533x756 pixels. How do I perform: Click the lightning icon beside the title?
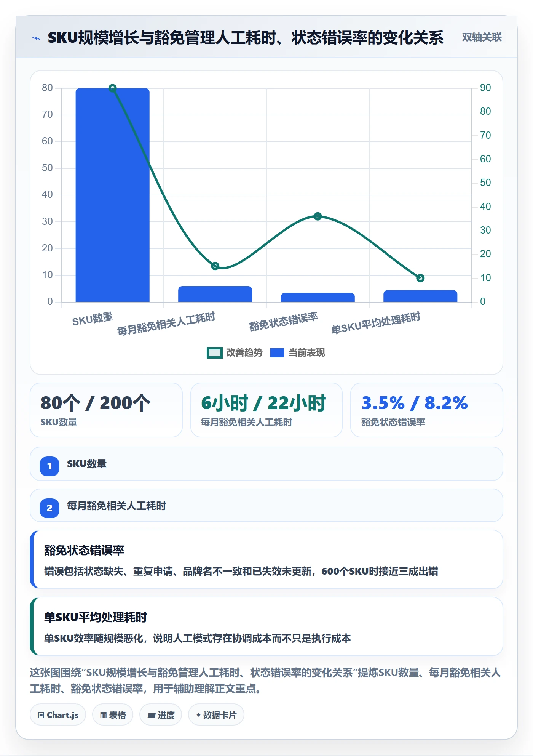36,38
